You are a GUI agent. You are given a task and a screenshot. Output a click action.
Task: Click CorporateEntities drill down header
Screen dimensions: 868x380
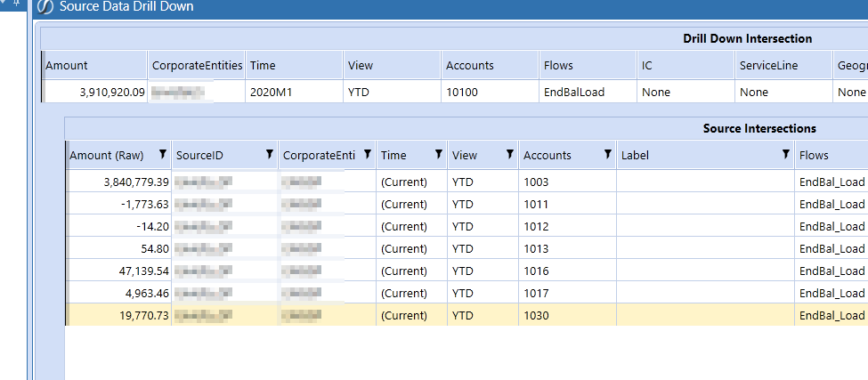coord(197,65)
